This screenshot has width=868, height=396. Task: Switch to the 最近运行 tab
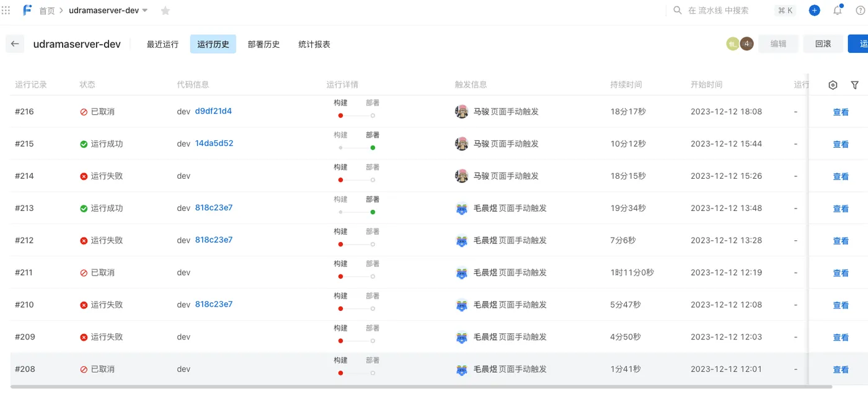point(162,44)
